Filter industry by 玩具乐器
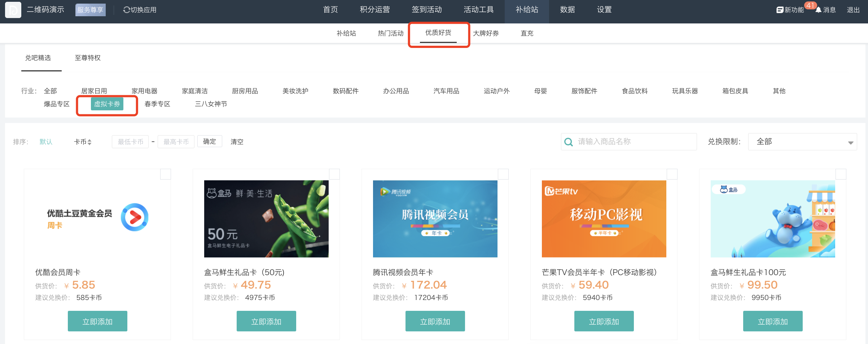This screenshot has width=868, height=344. coord(685,91)
